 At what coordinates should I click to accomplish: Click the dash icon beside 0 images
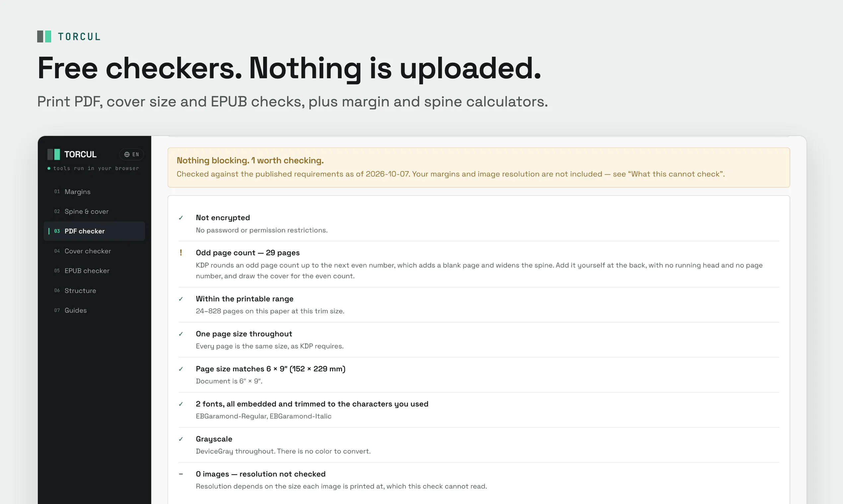tap(181, 474)
